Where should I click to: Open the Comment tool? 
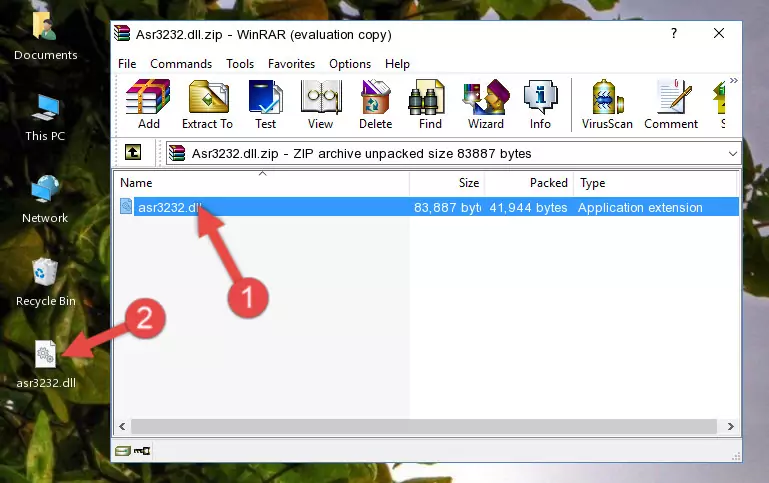671,104
